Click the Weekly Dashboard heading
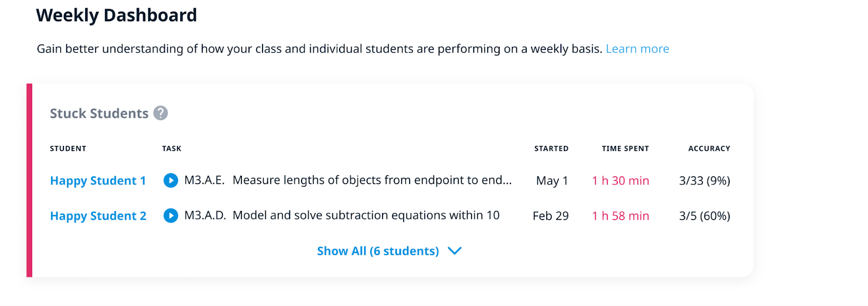This screenshot has width=868, height=306. coord(117,15)
